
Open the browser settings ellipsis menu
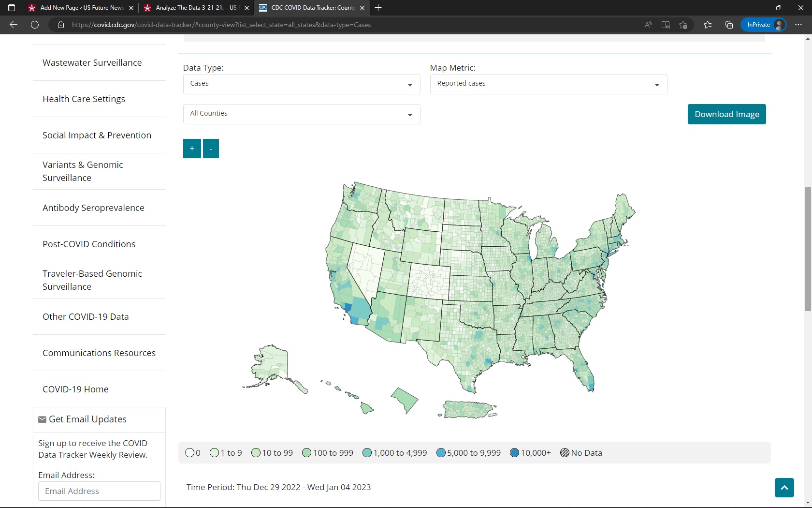click(798, 25)
